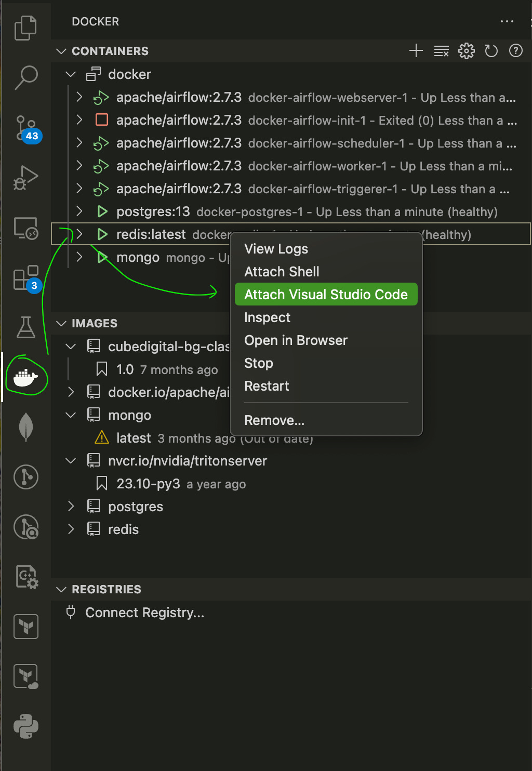Image resolution: width=532 pixels, height=771 pixels.
Task: Click the tag icon of 23.10-py3 image
Action: pos(102,484)
